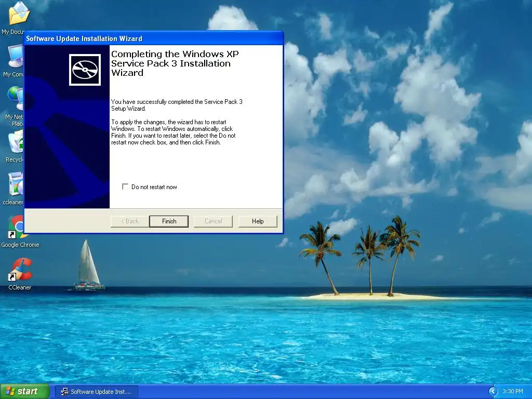Viewport: 532px width, 399px height.
Task: Open the Windows Start menu
Action: click(x=25, y=392)
